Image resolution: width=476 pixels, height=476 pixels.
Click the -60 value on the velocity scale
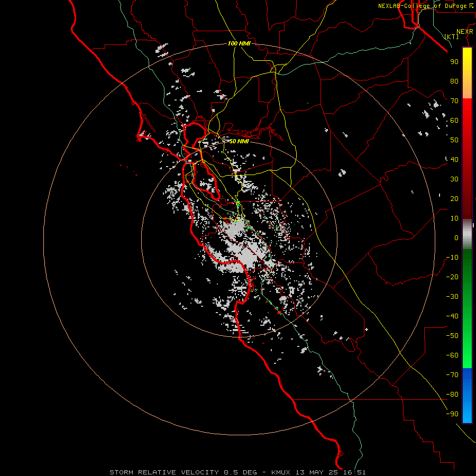click(x=452, y=355)
